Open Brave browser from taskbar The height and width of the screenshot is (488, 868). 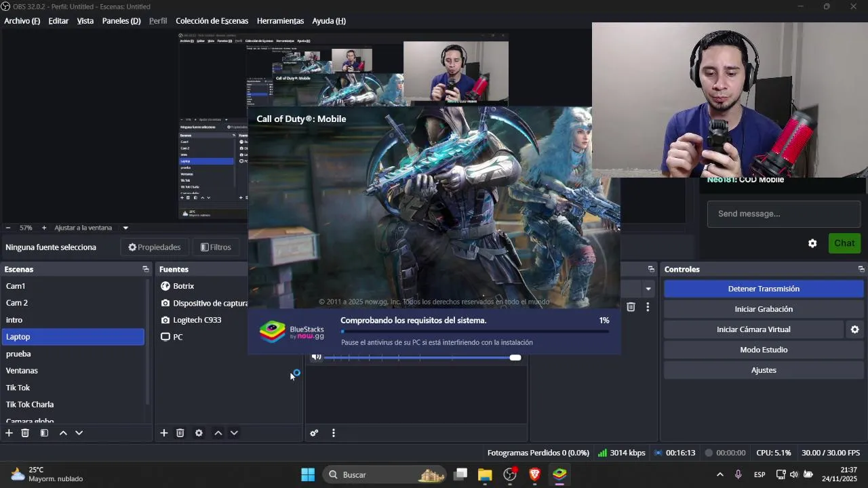[x=535, y=474]
